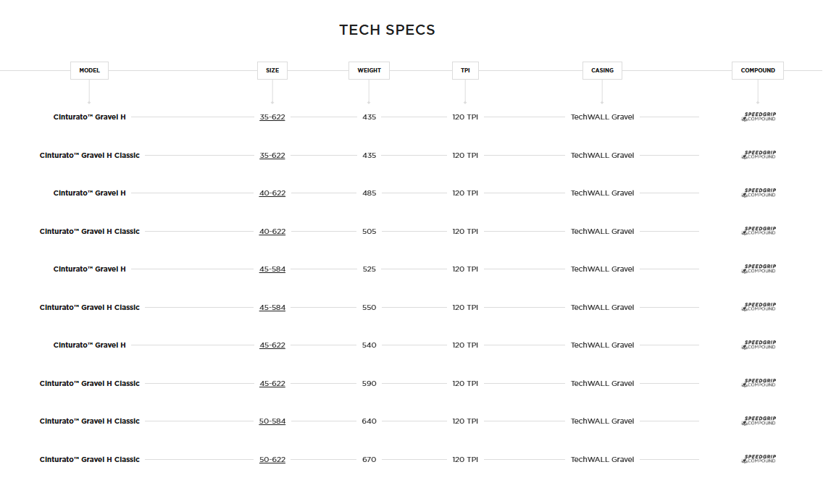Click the WEIGHT column header
This screenshot has height=504, width=831.
369,70
